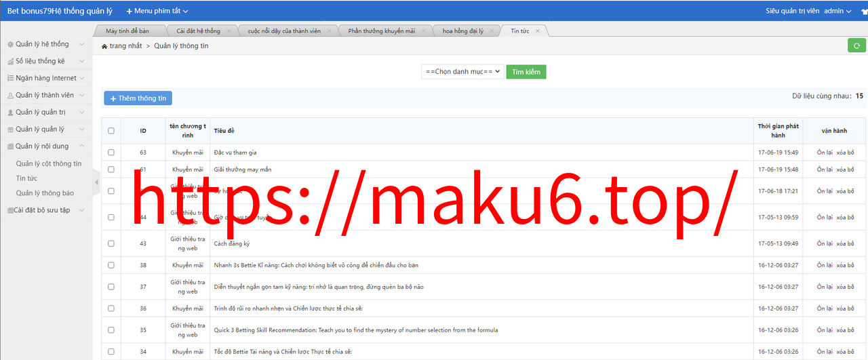868x360 pixels.
Task: Click Ôn lại for row ID 63
Action: coord(825,153)
